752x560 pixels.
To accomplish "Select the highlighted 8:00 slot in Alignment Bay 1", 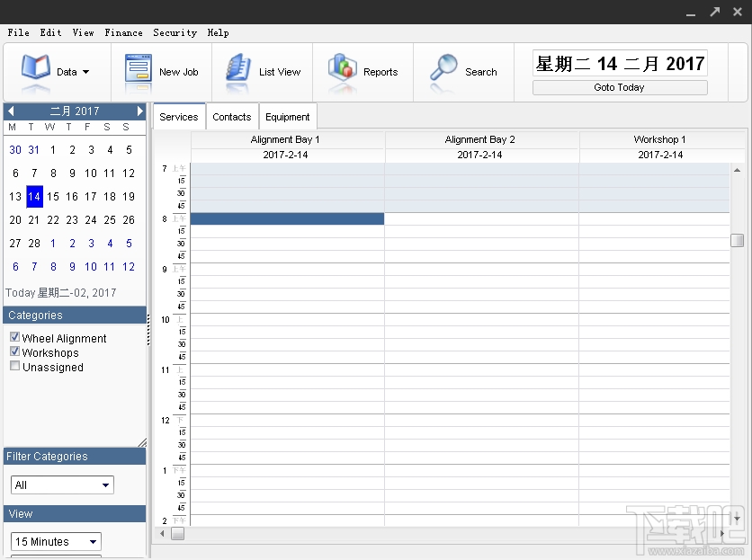I will pos(287,218).
